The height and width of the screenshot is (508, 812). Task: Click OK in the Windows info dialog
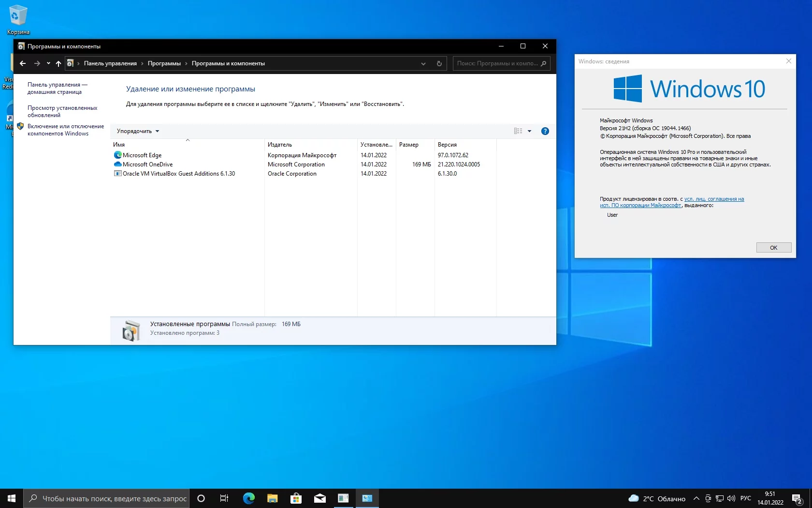tap(773, 248)
